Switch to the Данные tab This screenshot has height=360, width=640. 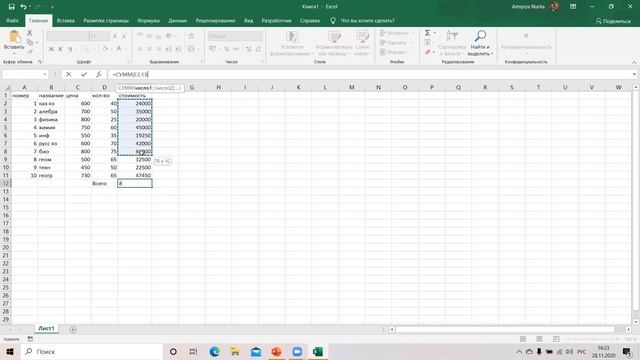(x=178, y=20)
